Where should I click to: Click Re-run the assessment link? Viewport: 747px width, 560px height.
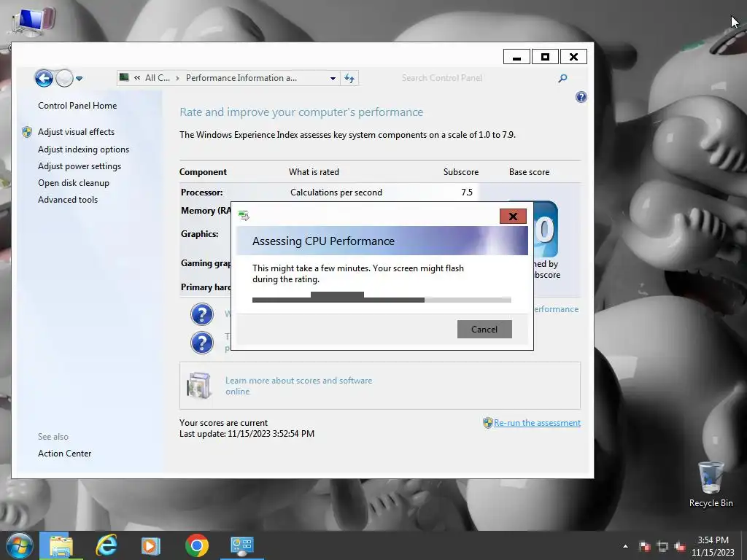pyautogui.click(x=537, y=423)
